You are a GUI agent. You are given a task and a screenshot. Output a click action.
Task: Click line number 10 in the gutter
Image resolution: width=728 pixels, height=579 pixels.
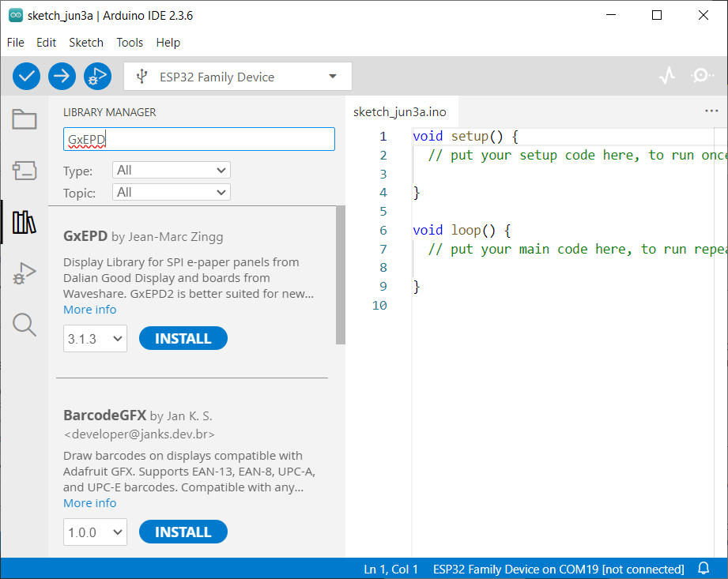pos(379,305)
